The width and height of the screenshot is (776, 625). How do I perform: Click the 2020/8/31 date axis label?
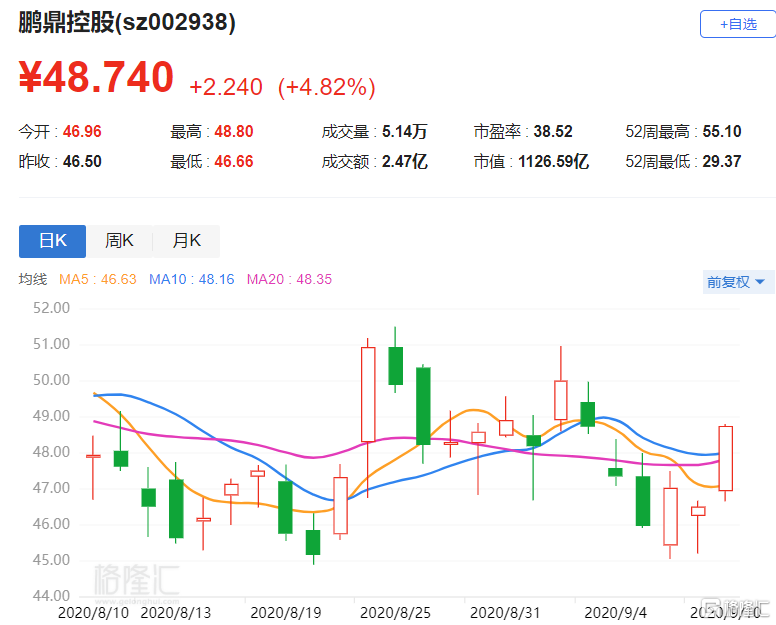pyautogui.click(x=505, y=613)
